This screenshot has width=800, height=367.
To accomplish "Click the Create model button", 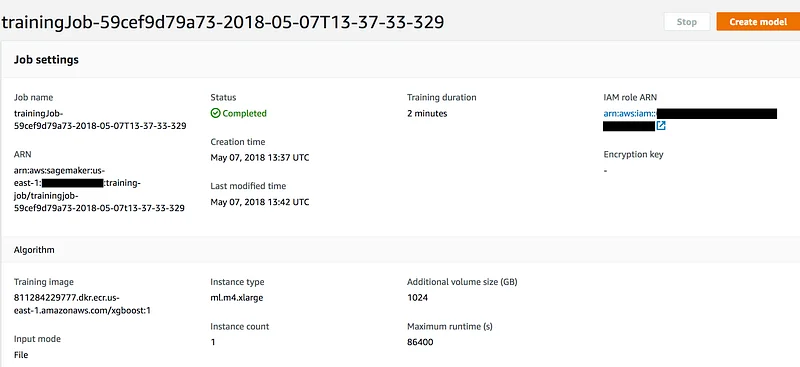I will [758, 22].
